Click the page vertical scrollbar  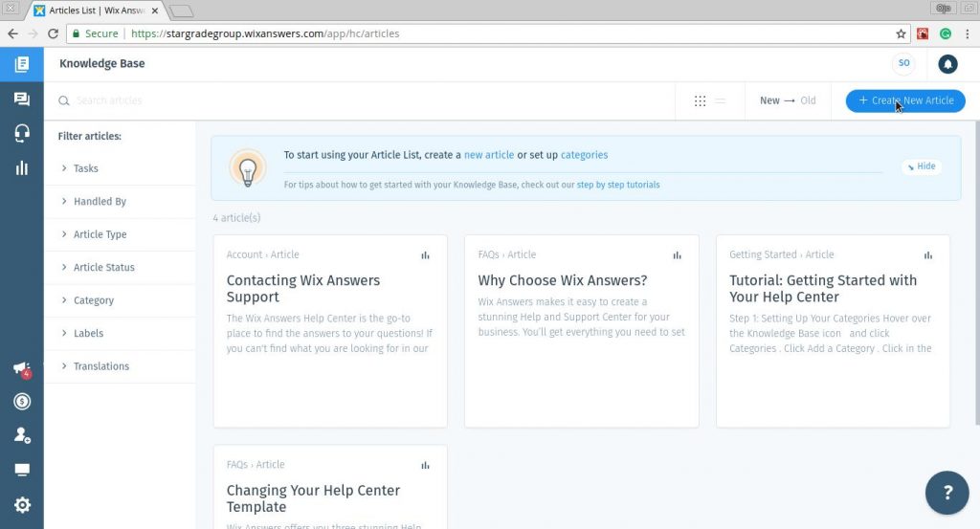[977, 274]
